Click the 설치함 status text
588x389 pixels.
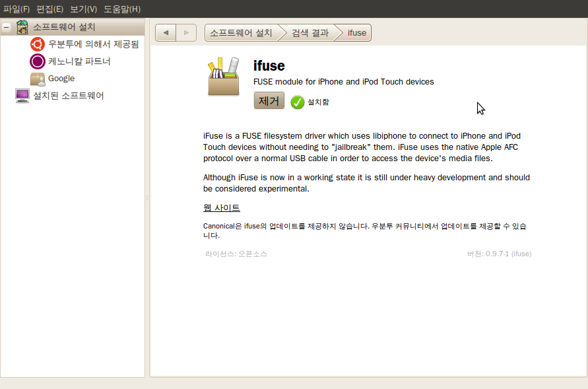coord(318,102)
